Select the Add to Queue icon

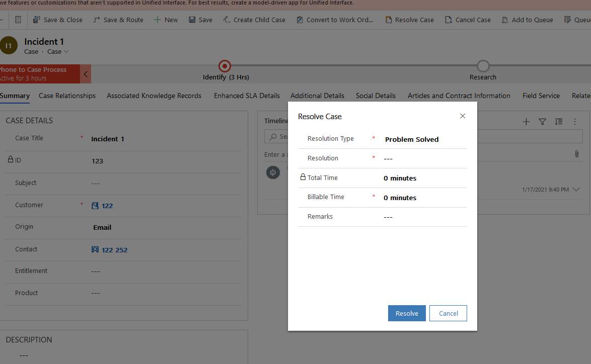click(504, 20)
